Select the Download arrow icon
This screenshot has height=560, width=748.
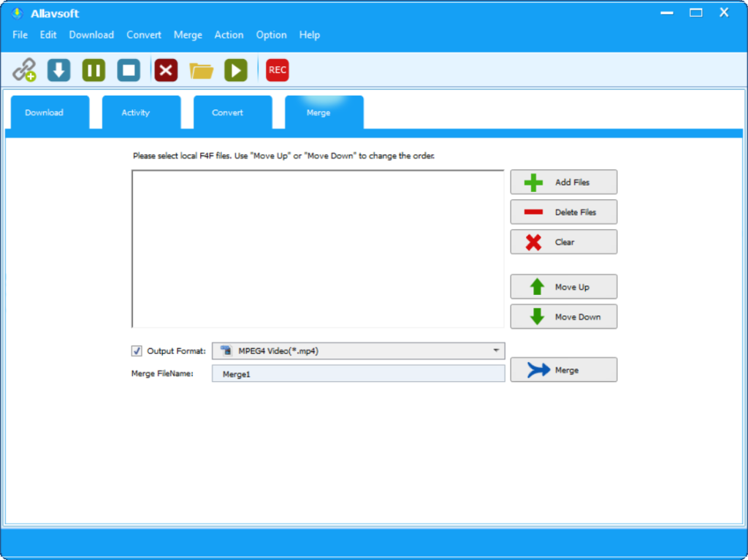[58, 69]
